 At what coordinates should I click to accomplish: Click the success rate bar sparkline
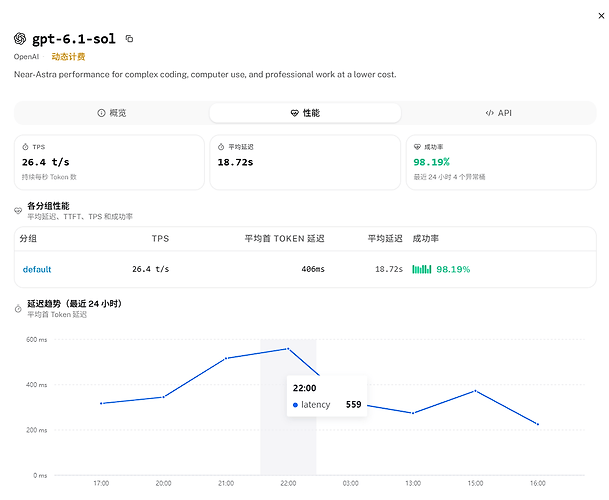[x=422, y=269]
